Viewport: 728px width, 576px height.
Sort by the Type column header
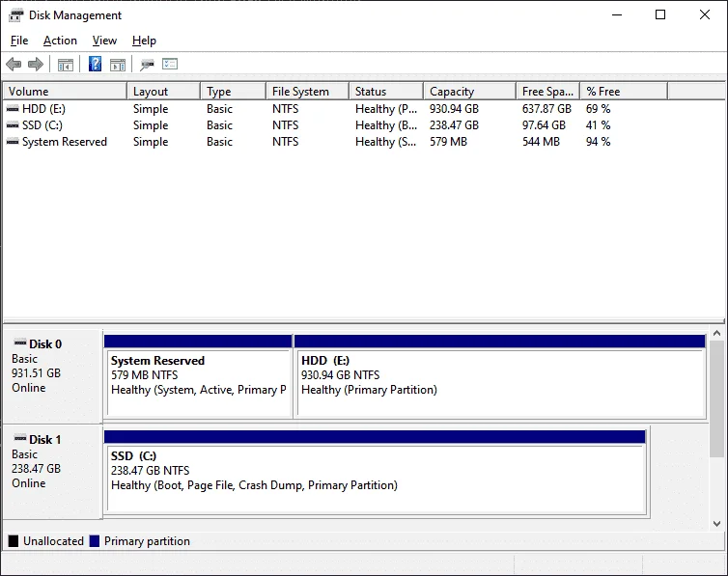[x=234, y=92]
